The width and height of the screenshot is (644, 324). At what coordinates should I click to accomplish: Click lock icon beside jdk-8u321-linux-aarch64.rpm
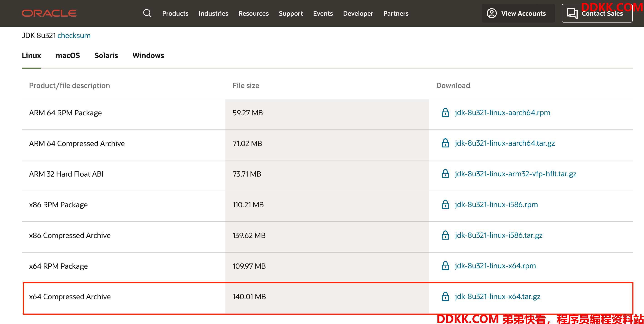pos(445,112)
